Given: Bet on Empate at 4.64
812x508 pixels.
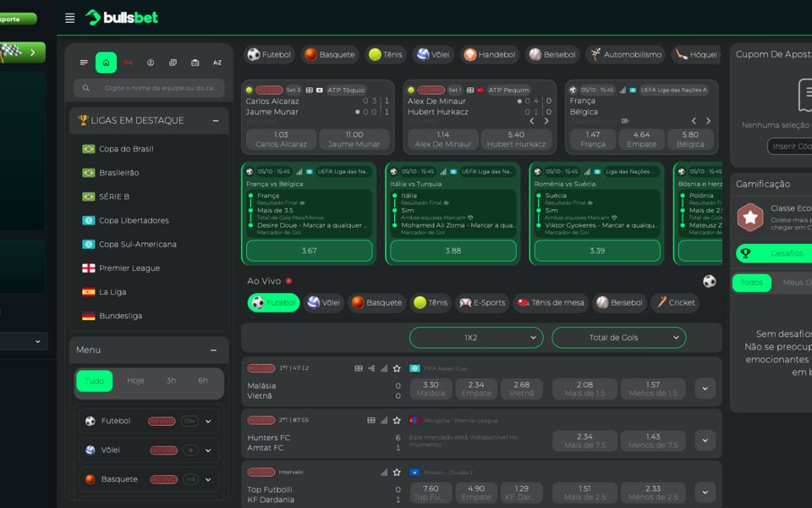Looking at the screenshot, I should pyautogui.click(x=641, y=140).
